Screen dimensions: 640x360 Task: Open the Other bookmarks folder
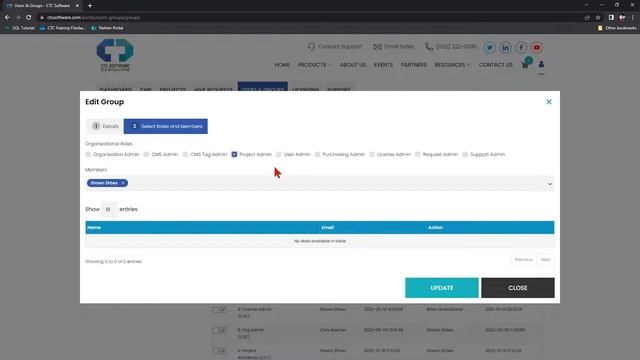point(617,28)
